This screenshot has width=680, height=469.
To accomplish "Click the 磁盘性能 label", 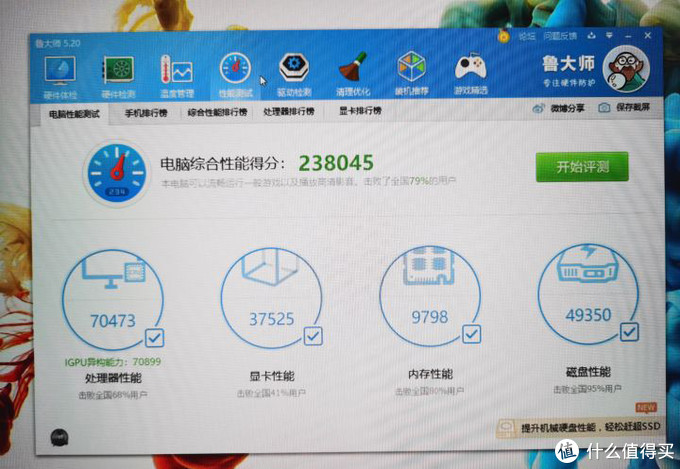I will point(588,372).
